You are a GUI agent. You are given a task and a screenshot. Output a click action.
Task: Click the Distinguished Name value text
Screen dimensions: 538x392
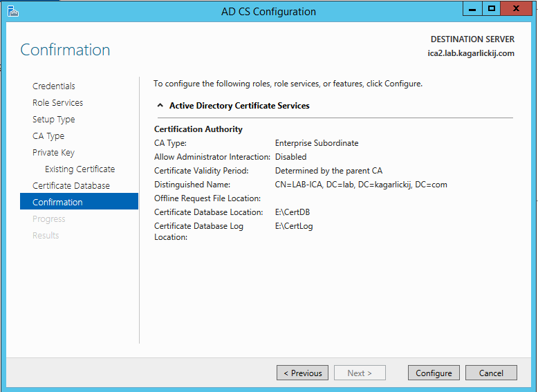tap(361, 185)
